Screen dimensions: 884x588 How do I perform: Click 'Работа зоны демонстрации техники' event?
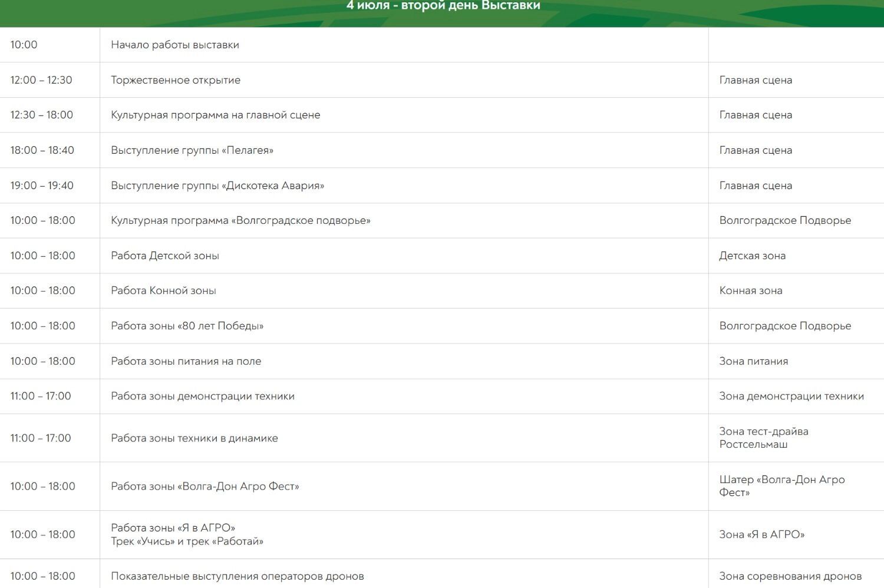tap(203, 396)
